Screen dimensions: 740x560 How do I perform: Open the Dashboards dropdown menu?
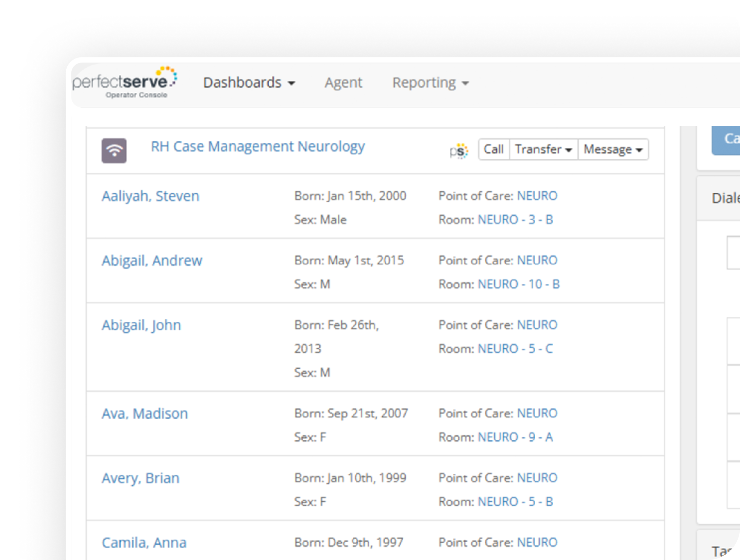point(249,83)
